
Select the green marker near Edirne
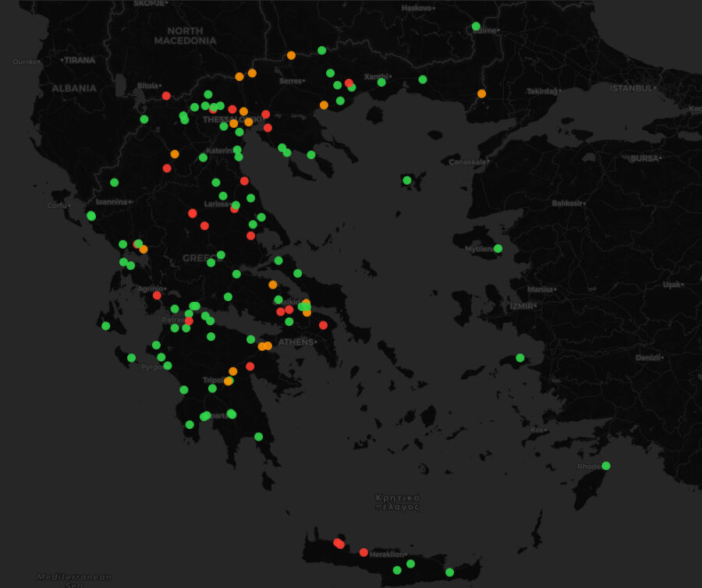476,27
